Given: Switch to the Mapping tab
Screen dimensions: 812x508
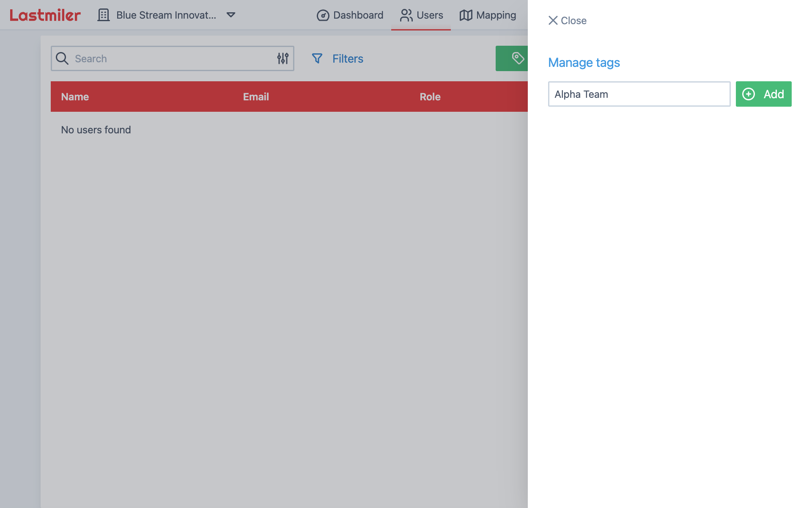Looking at the screenshot, I should [488, 15].
